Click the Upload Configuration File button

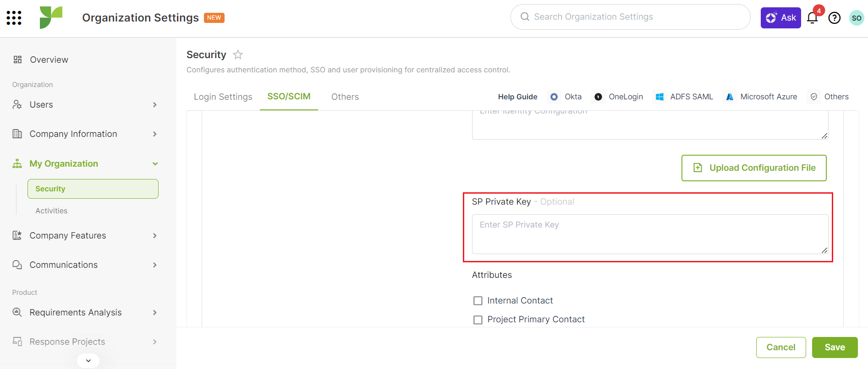coord(754,168)
